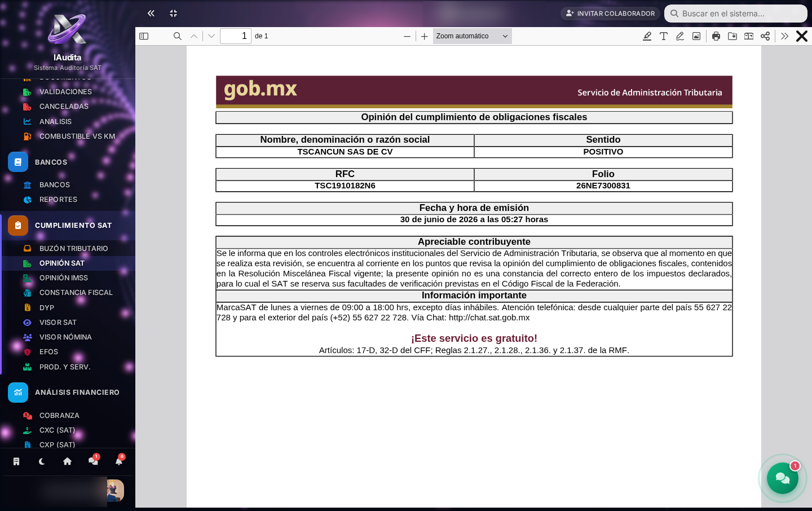
Task: Open OPINIÓN IMSS
Action: tap(64, 278)
